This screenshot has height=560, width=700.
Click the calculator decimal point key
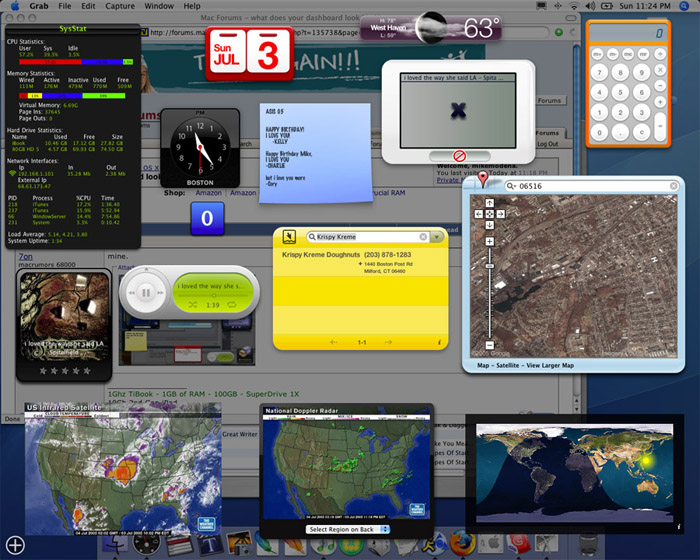click(620, 132)
